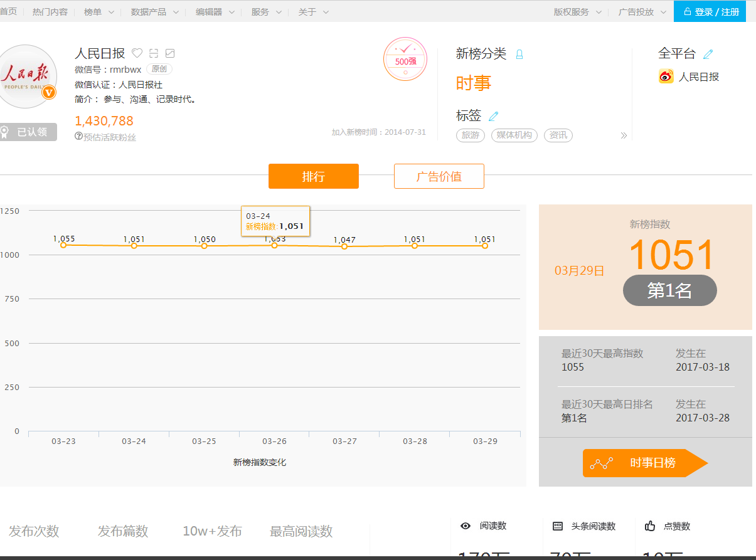756x560 pixels.
Task: Click the 第1名 rank pill
Action: pyautogui.click(x=670, y=290)
